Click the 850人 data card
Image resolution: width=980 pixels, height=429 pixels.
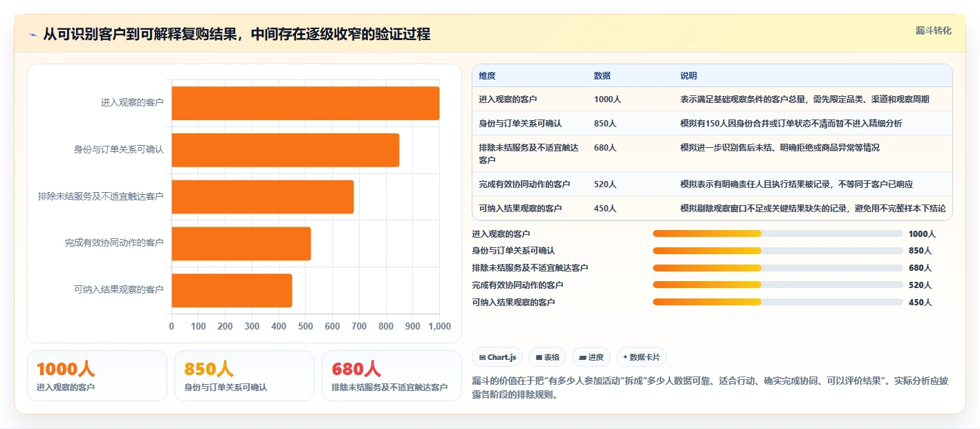[x=244, y=376]
